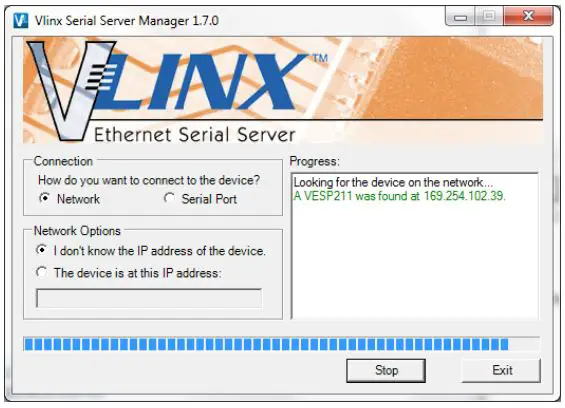
Task: Click the Exit button
Action: tap(502, 370)
